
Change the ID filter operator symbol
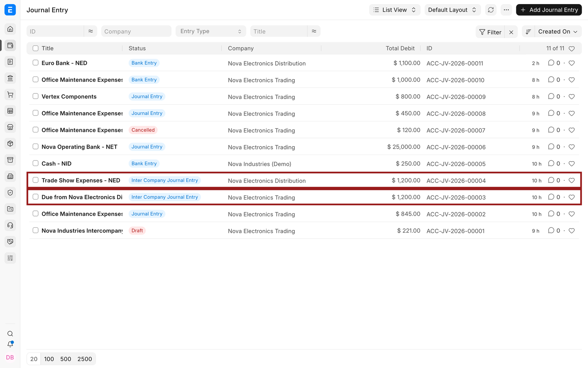tap(90, 31)
